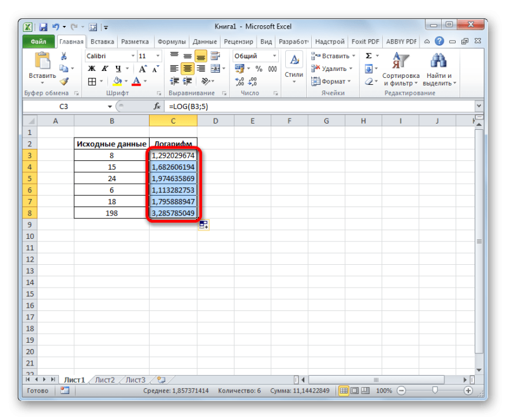Click Insert Function fx icon
The height and width of the screenshot is (420, 507).
point(157,106)
